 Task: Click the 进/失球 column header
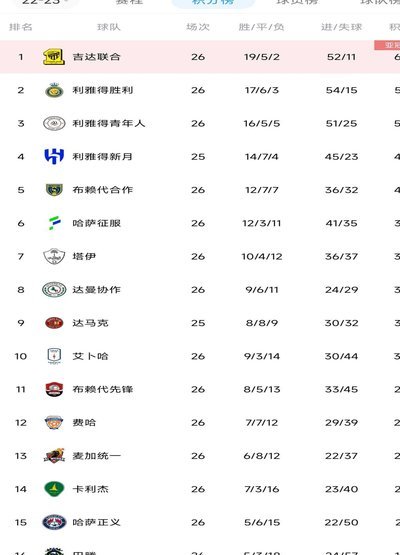click(341, 27)
